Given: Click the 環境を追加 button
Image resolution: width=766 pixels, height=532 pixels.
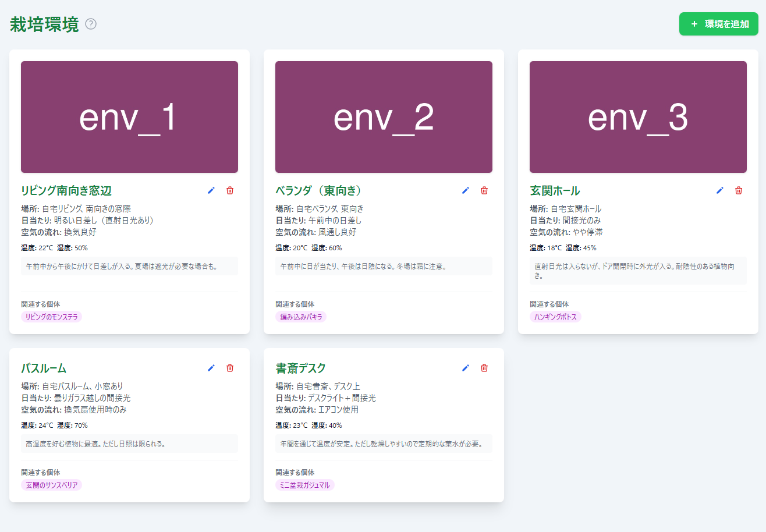Looking at the screenshot, I should (718, 24).
